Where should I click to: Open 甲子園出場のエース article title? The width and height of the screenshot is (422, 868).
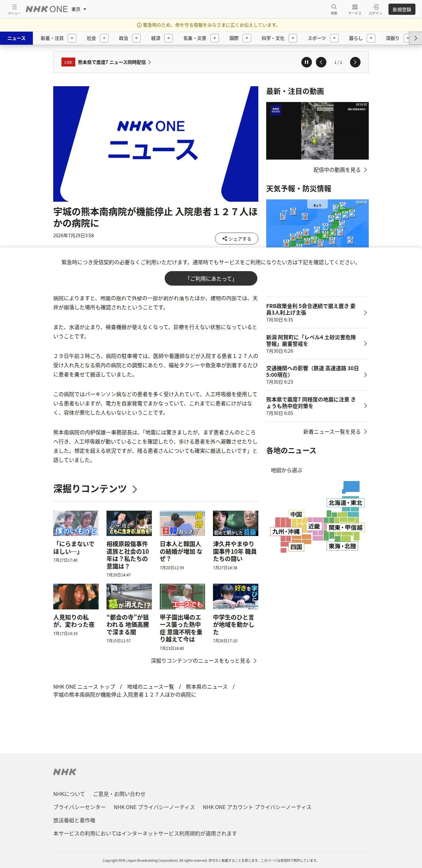point(181,628)
